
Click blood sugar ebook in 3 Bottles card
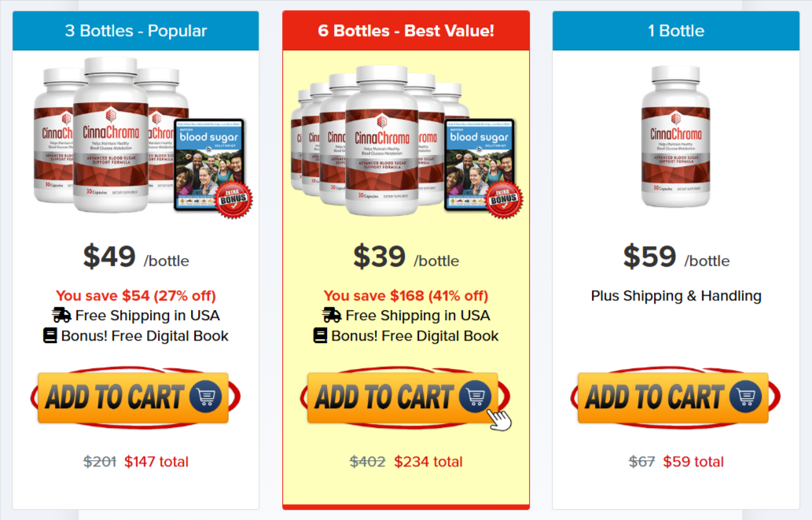tap(209, 165)
